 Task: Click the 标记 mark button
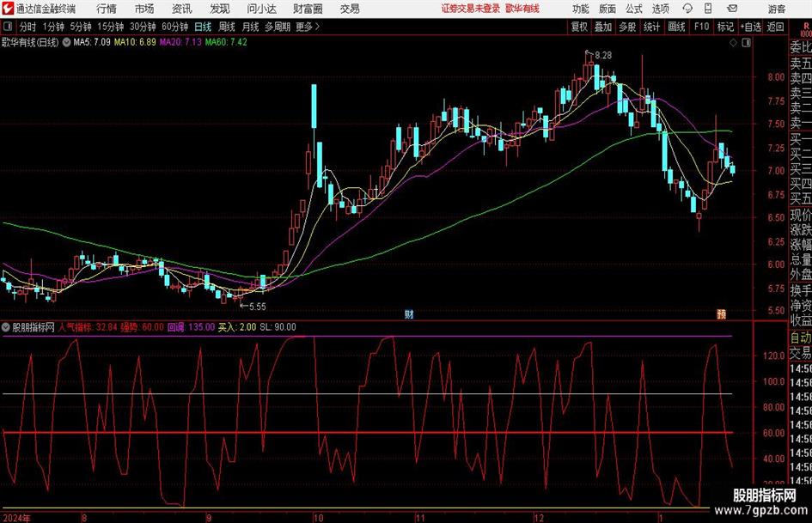725,27
